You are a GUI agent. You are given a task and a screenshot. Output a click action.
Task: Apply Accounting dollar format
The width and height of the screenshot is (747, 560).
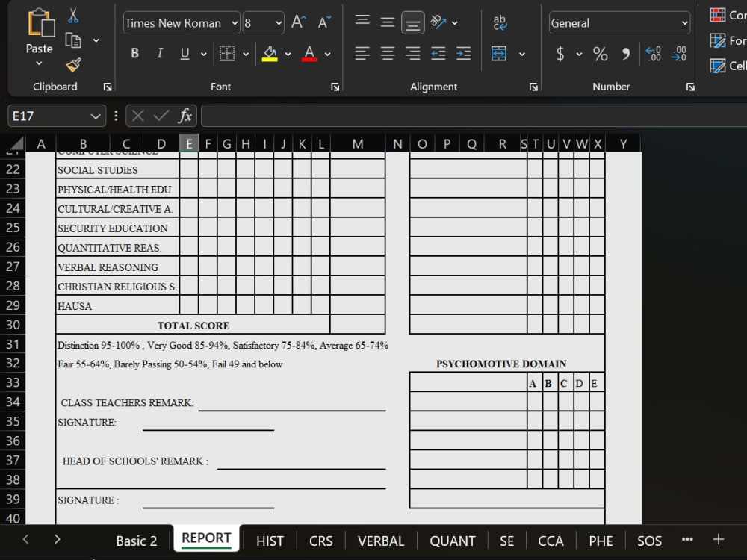click(561, 53)
